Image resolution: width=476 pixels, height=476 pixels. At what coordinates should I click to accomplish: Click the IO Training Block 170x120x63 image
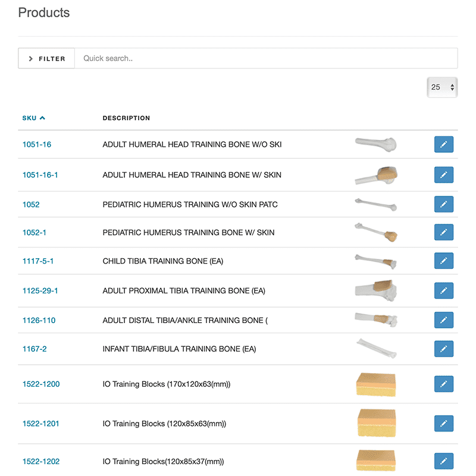click(x=375, y=384)
